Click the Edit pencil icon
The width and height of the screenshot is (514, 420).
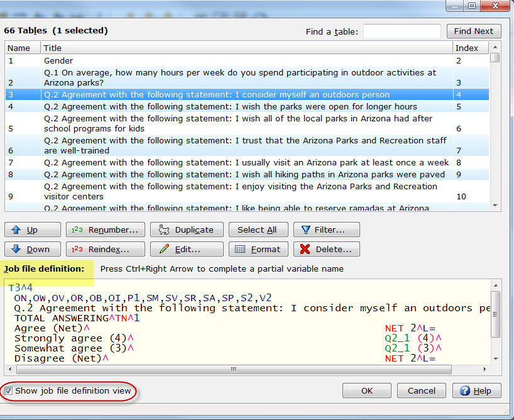(164, 249)
